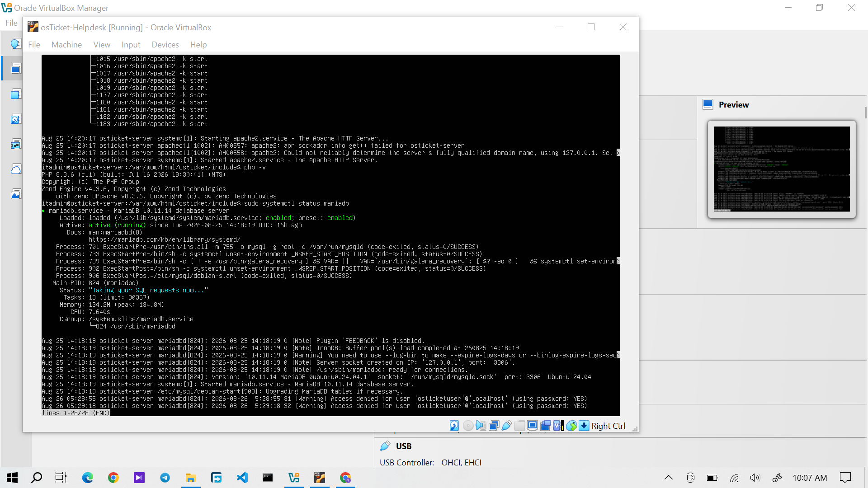Open the notification center icon
This screenshot has width=868, height=488.
(845, 478)
